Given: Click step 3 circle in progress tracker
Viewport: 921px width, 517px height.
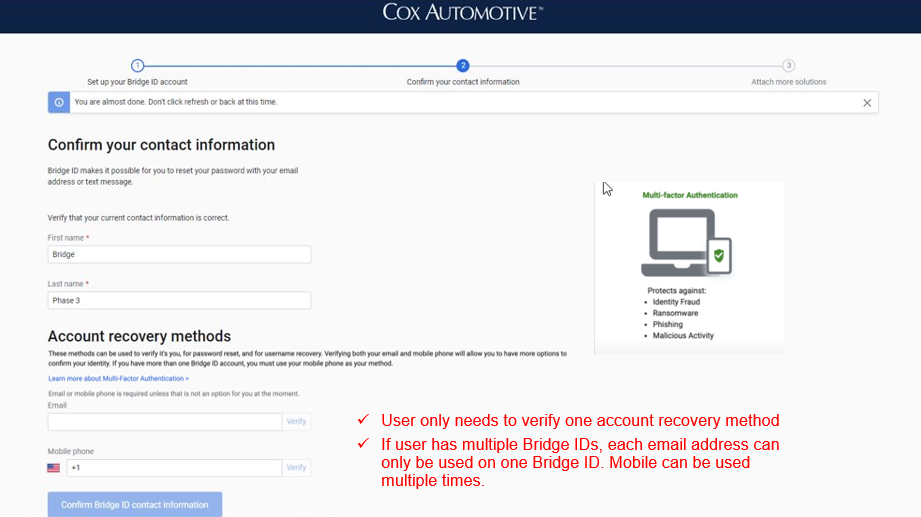Looking at the screenshot, I should pyautogui.click(x=788, y=65).
